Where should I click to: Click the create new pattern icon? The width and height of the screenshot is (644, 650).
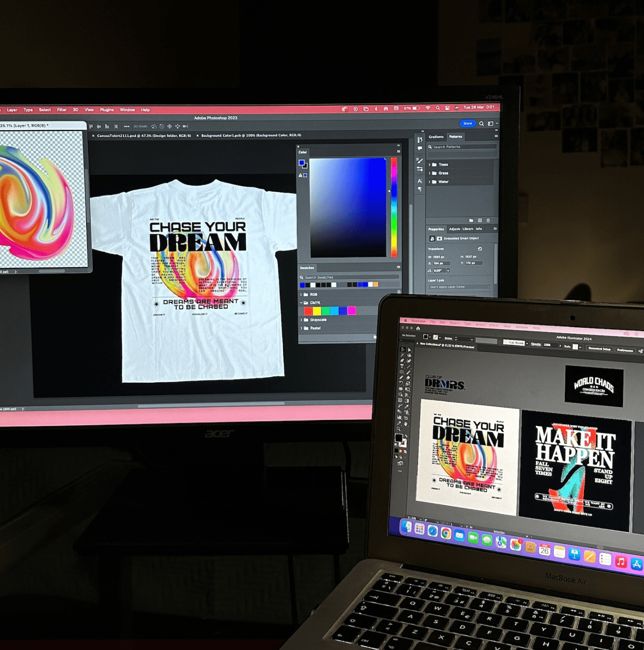pos(480,220)
